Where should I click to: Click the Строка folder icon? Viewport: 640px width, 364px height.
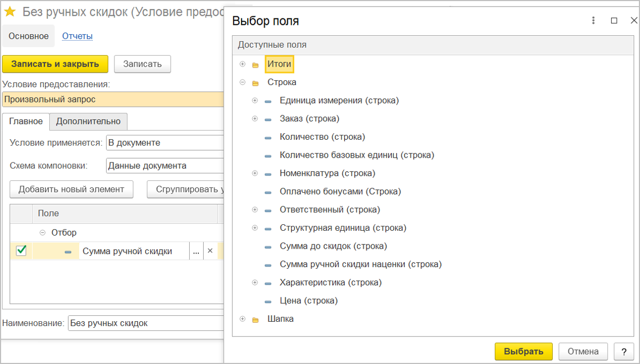pos(255,83)
